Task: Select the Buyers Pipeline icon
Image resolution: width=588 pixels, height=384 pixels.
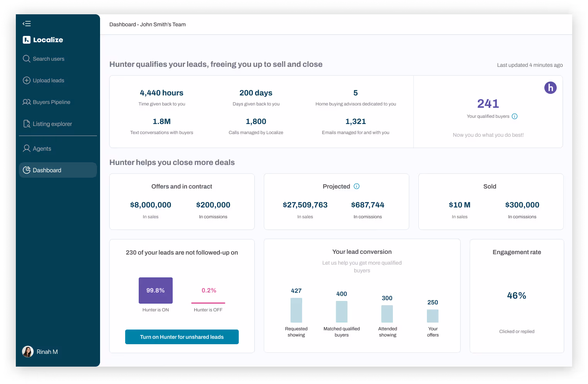Action: [27, 102]
